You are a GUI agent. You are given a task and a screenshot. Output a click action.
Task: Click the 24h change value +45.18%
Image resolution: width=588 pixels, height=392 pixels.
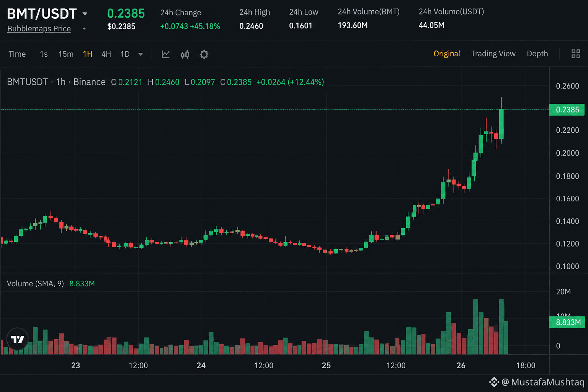point(205,26)
